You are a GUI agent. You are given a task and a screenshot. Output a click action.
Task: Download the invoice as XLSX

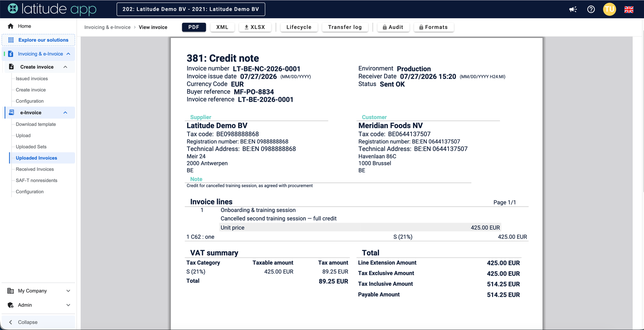[255, 27]
